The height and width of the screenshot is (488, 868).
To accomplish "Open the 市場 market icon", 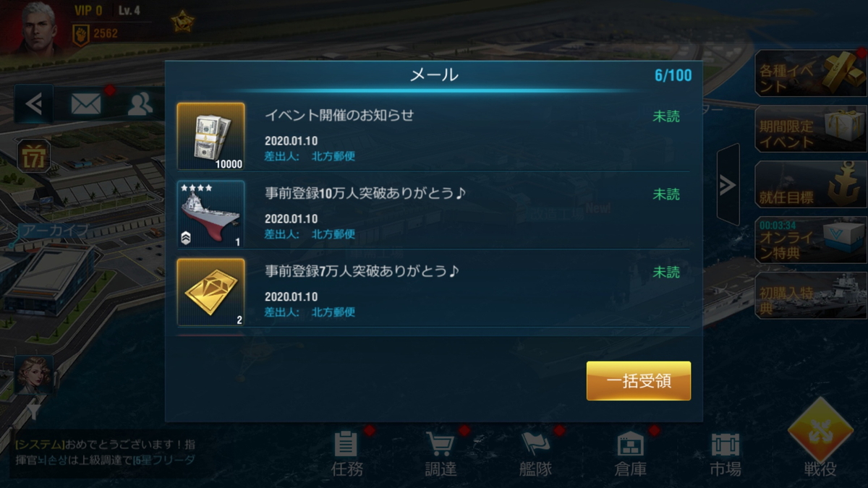I will click(x=725, y=454).
